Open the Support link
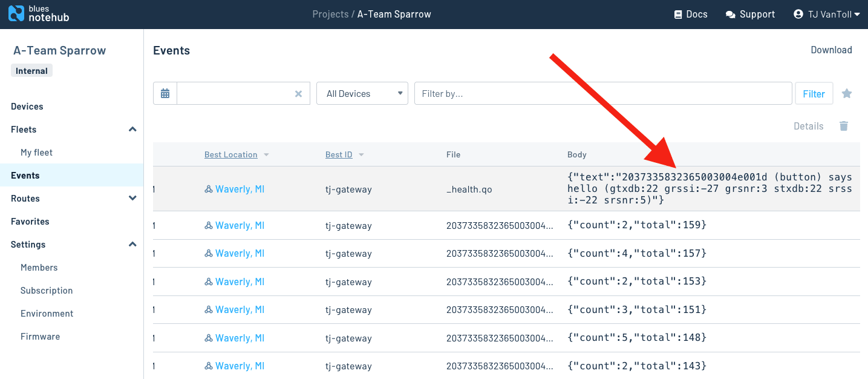The height and width of the screenshot is (379, 868). pos(750,15)
